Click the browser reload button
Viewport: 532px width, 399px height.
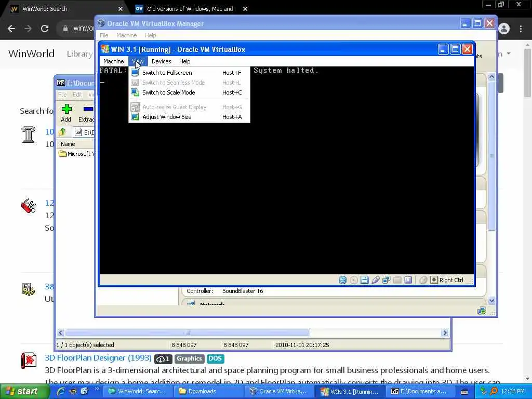tap(45, 29)
